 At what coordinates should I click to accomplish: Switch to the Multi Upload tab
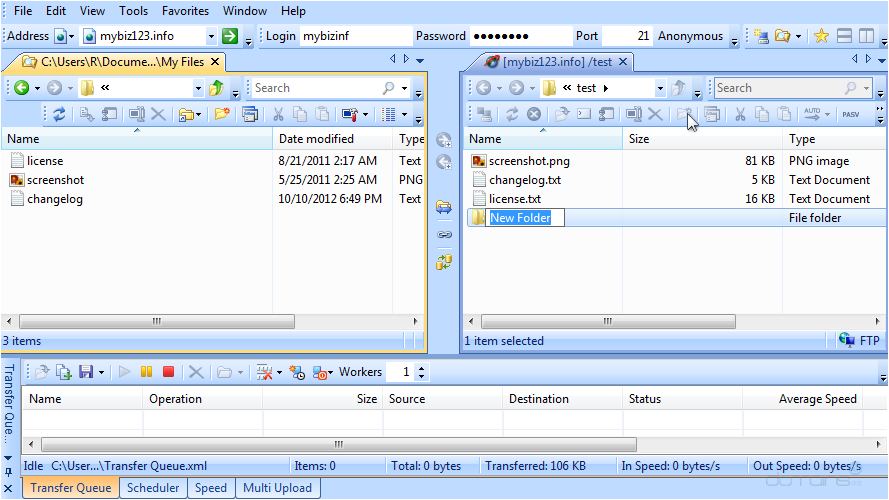click(277, 488)
